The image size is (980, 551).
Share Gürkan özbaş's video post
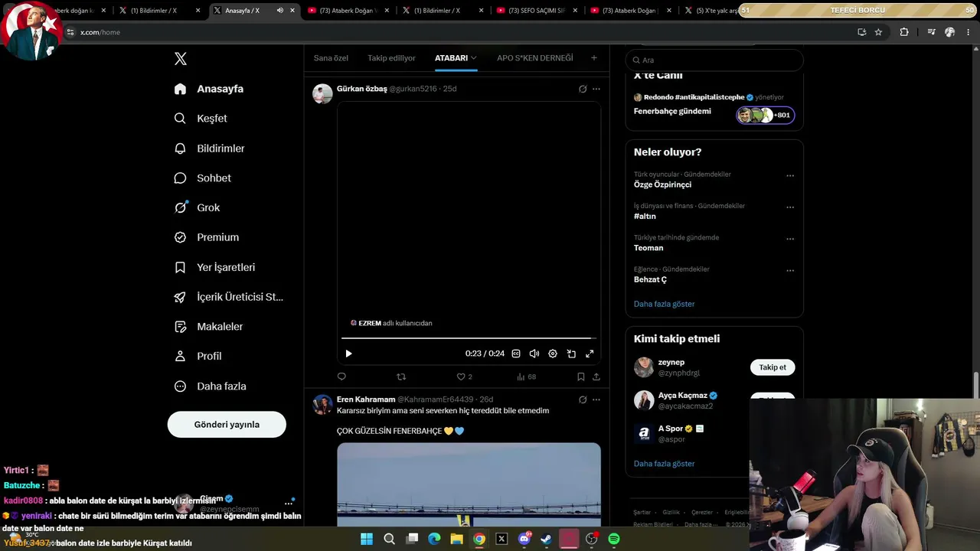596,377
